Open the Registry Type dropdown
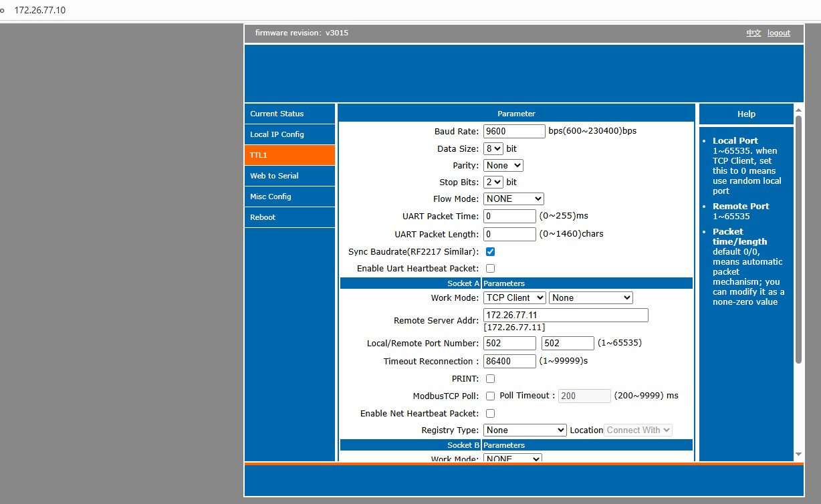 click(x=525, y=430)
